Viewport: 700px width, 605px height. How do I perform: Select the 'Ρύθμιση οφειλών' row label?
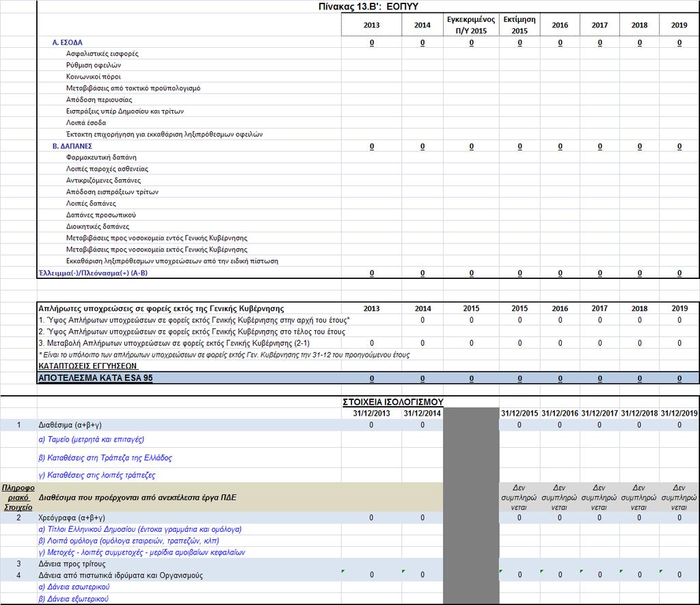tap(93, 65)
